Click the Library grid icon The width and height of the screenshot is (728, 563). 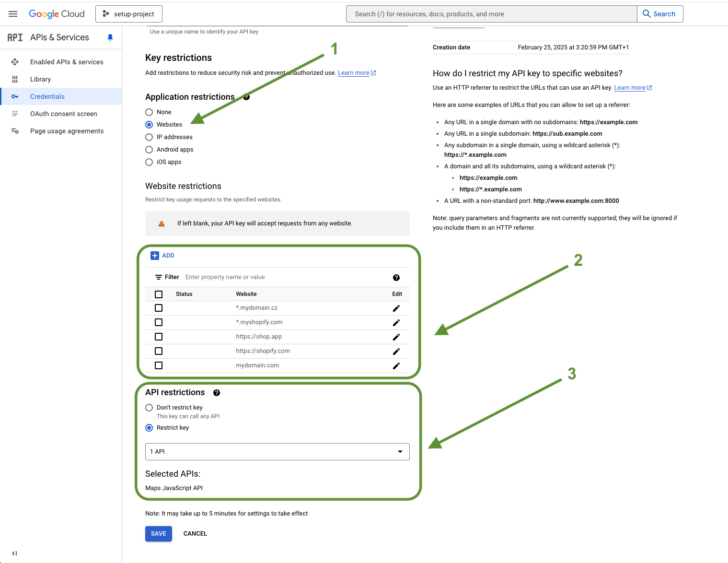pyautogui.click(x=15, y=79)
